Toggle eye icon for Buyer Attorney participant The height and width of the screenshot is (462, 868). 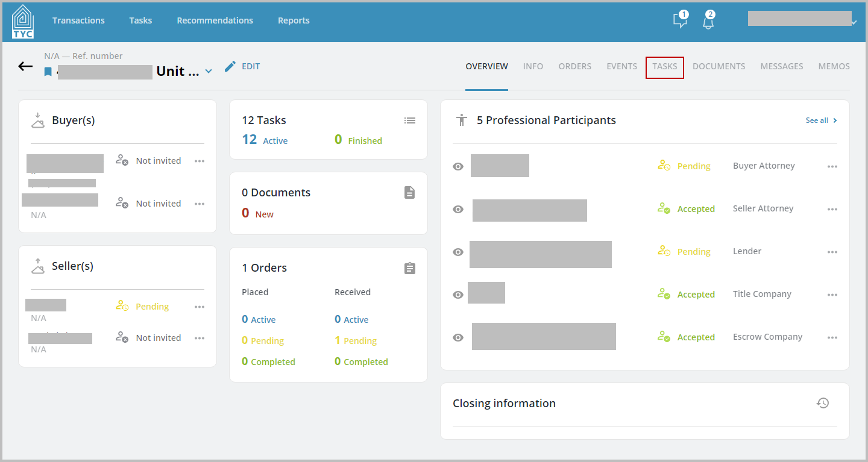[458, 166]
